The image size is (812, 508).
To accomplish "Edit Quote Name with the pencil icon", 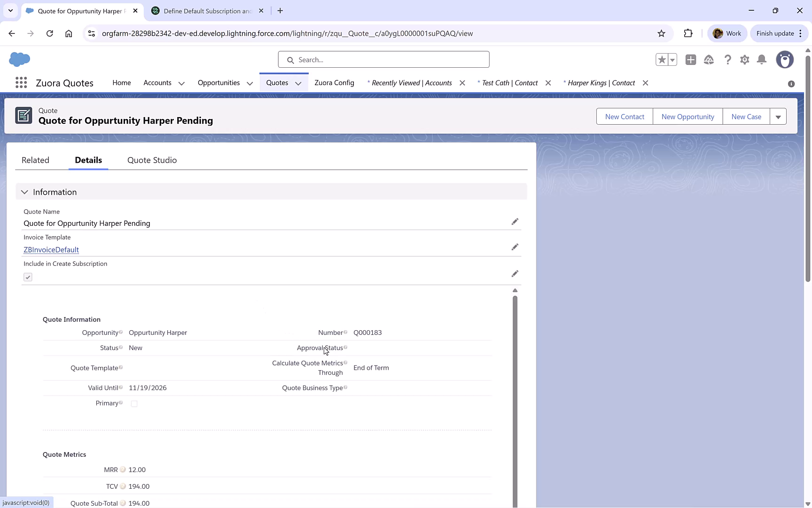I will tap(515, 222).
